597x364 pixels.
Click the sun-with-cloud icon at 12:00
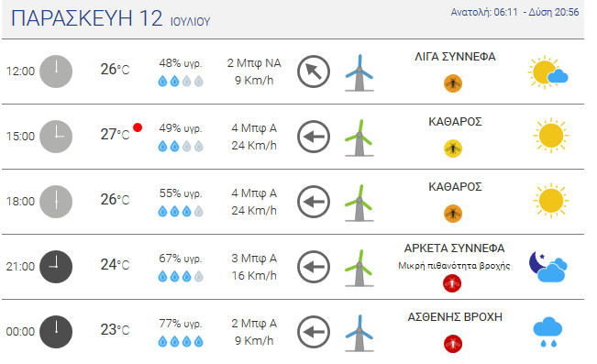547,72
